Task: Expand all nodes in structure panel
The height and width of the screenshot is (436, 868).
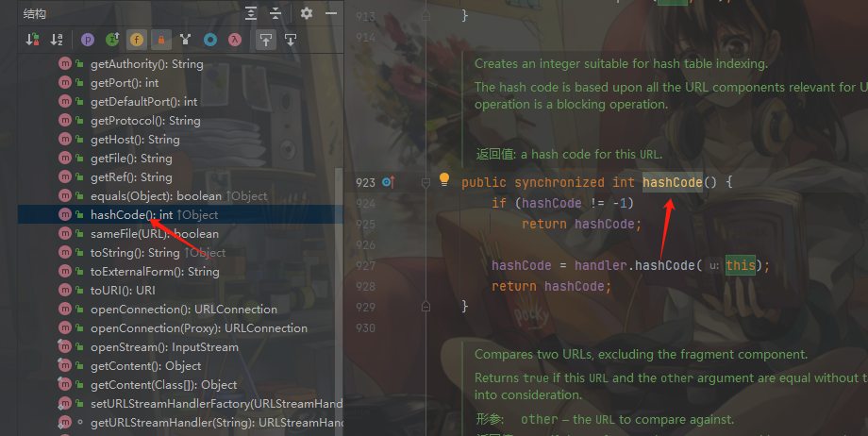Action: click(x=251, y=13)
